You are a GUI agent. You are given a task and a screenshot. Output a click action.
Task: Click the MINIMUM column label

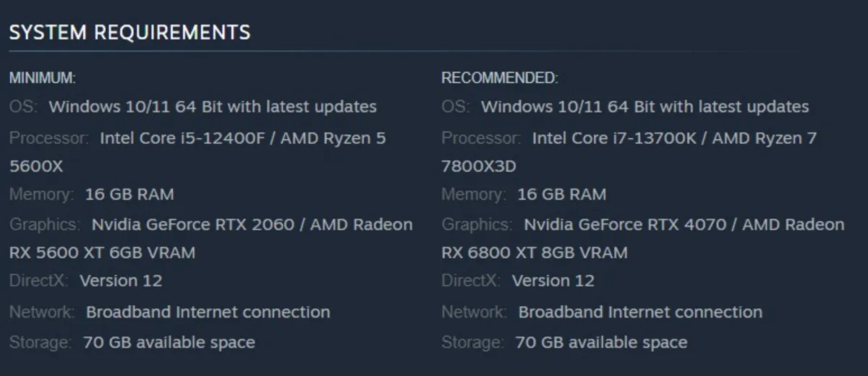pos(42,78)
